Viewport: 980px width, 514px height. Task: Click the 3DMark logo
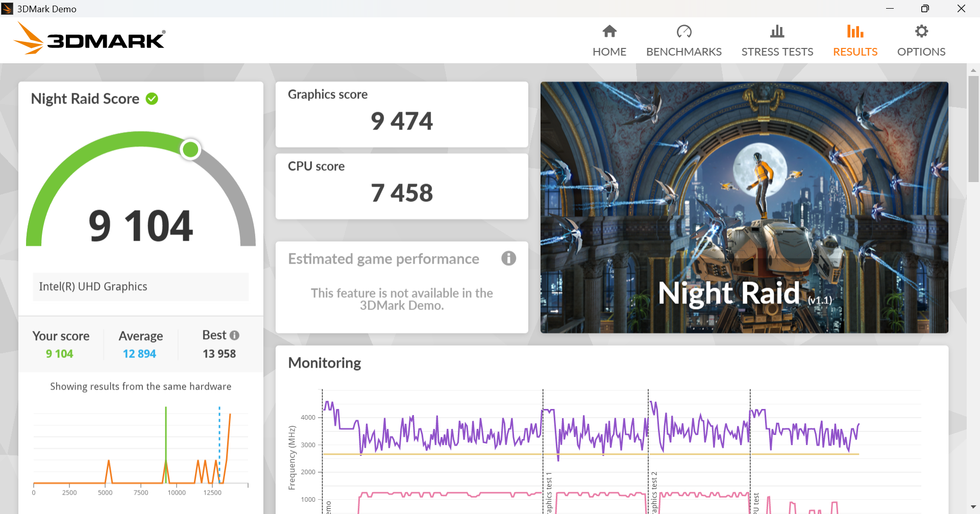90,39
